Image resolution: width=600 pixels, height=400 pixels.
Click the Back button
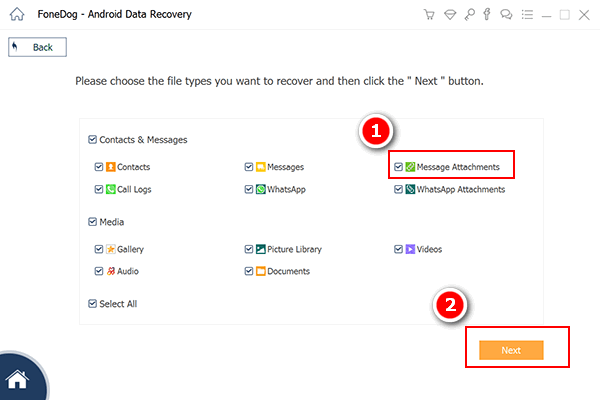pyautogui.click(x=38, y=47)
